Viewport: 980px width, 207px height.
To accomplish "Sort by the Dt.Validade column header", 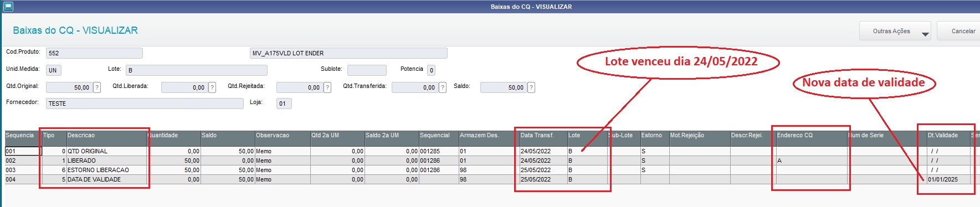I will pos(948,138).
